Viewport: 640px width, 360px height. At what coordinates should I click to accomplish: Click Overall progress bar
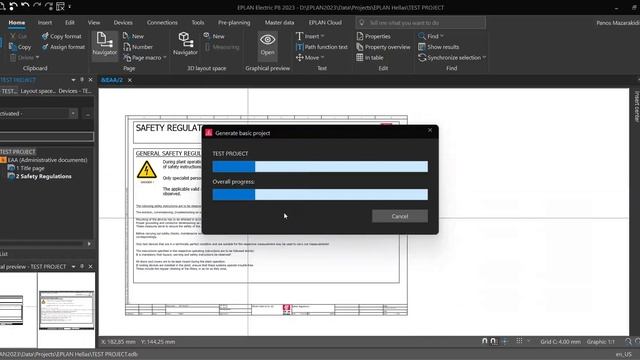pos(320,194)
